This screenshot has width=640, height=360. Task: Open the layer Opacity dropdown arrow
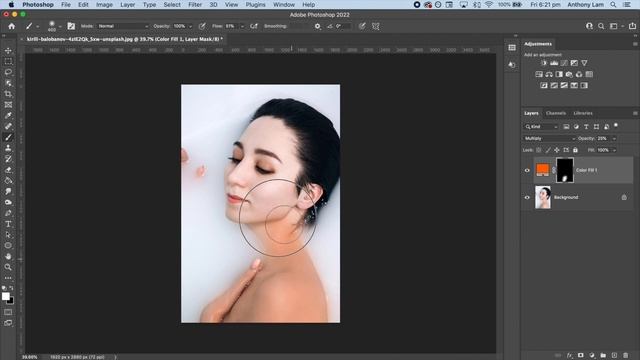pyautogui.click(x=614, y=139)
